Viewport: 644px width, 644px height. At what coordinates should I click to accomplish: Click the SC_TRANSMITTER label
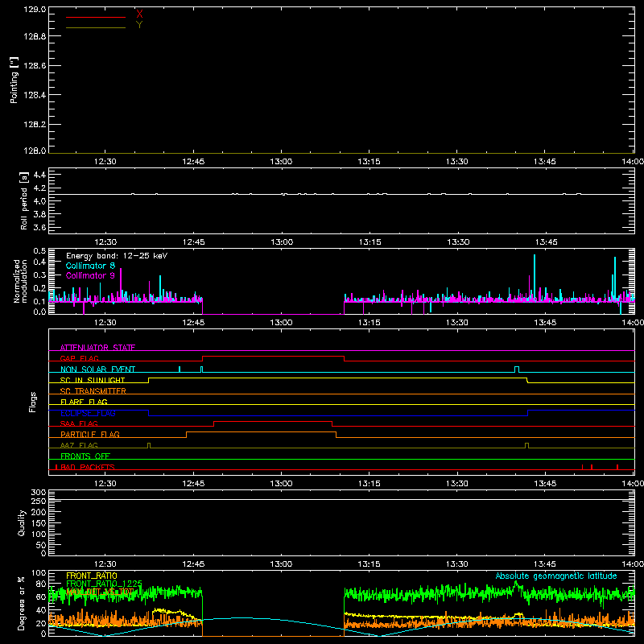click(x=93, y=391)
